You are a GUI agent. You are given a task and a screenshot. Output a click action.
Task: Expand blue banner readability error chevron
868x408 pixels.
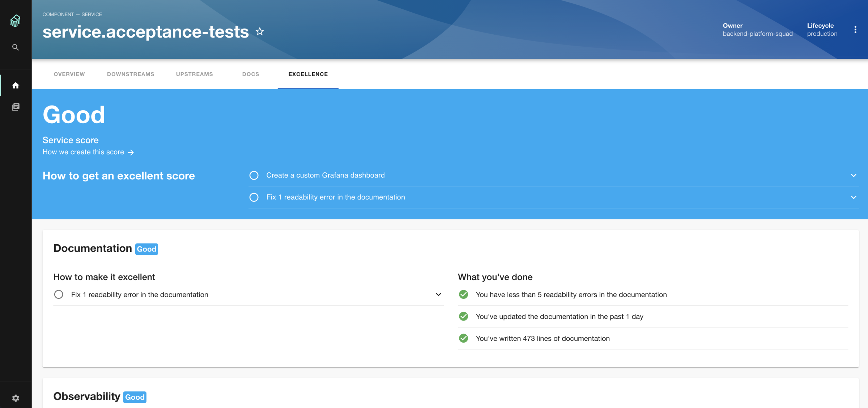[x=854, y=197]
